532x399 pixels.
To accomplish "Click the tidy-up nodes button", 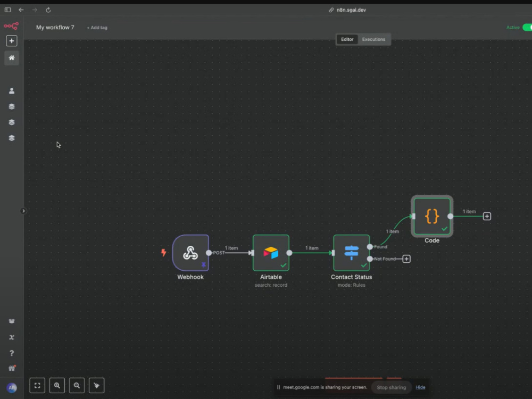I will tap(97, 385).
